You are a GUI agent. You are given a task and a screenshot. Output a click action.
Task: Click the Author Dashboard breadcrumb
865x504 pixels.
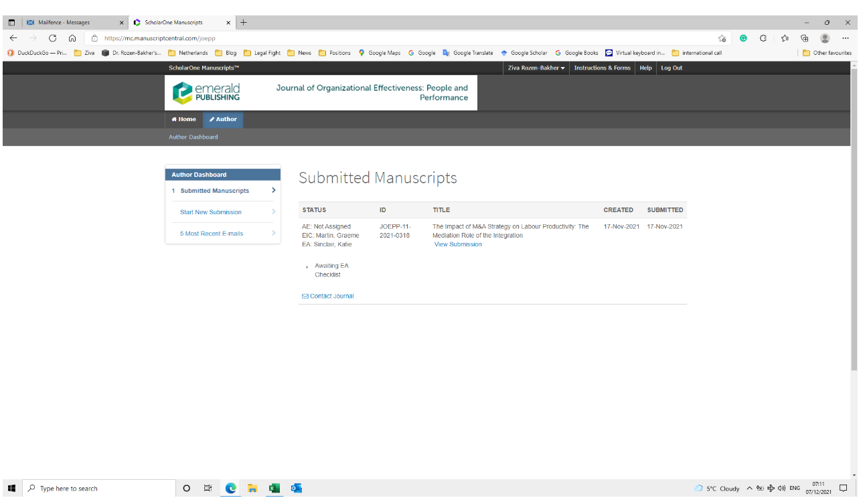pyautogui.click(x=193, y=137)
